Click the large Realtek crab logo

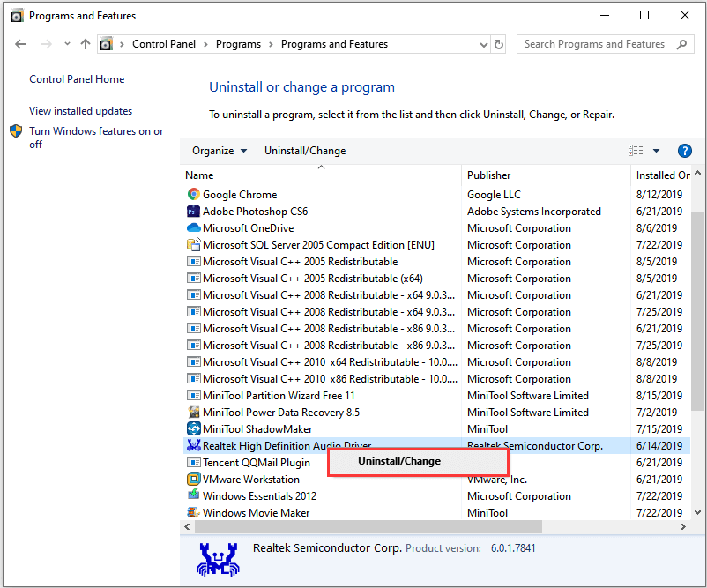pyautogui.click(x=219, y=560)
